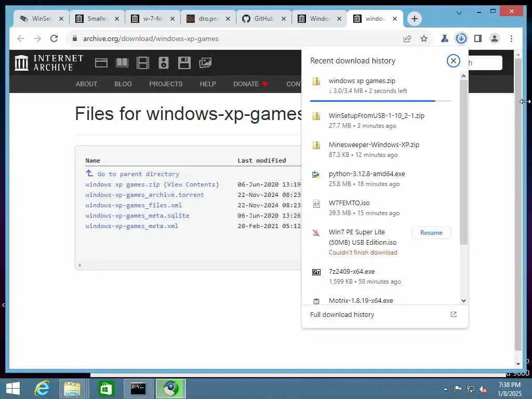532x399 pixels.
Task: Go back to previous page
Action: click(21, 38)
